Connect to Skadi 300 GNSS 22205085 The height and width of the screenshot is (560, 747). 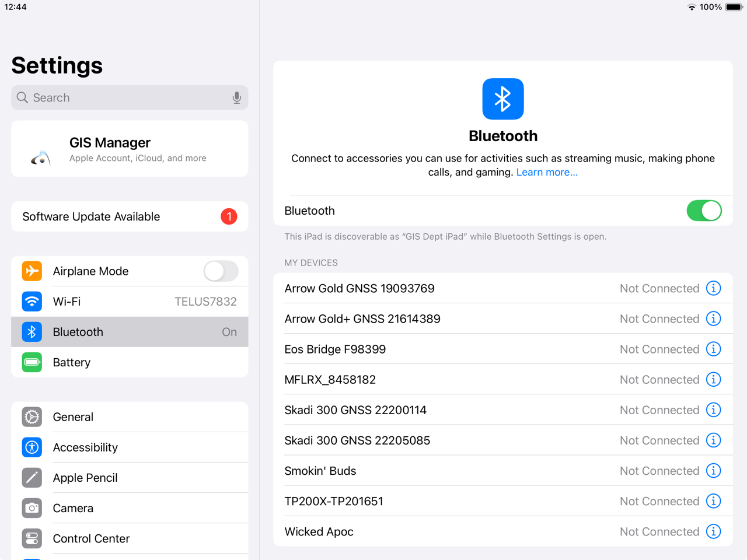pos(503,440)
